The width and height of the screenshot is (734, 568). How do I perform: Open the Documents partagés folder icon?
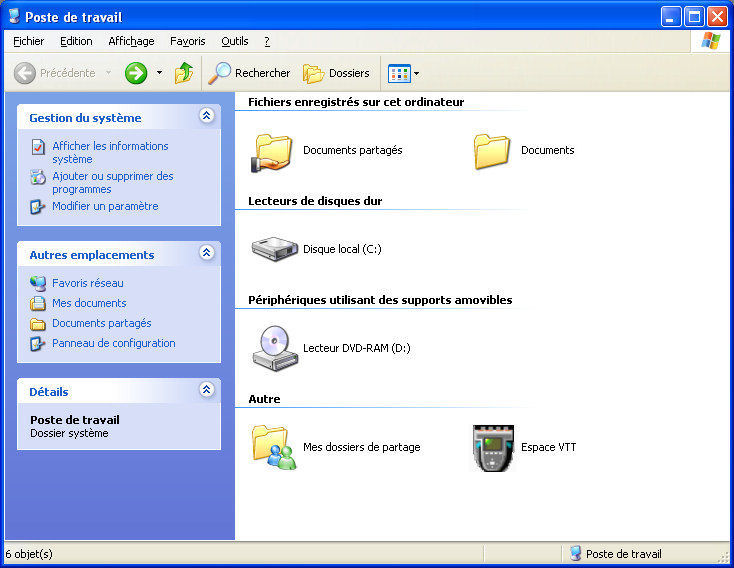(x=273, y=152)
